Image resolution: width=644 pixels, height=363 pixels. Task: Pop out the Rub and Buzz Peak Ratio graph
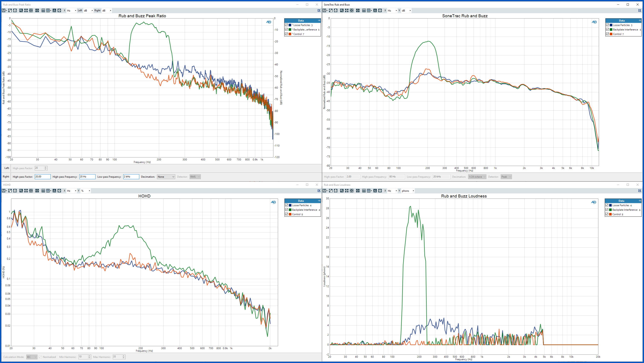[319, 10]
